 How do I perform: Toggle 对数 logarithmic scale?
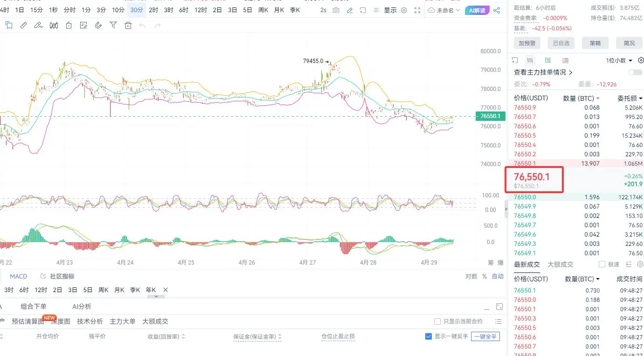[471, 276]
